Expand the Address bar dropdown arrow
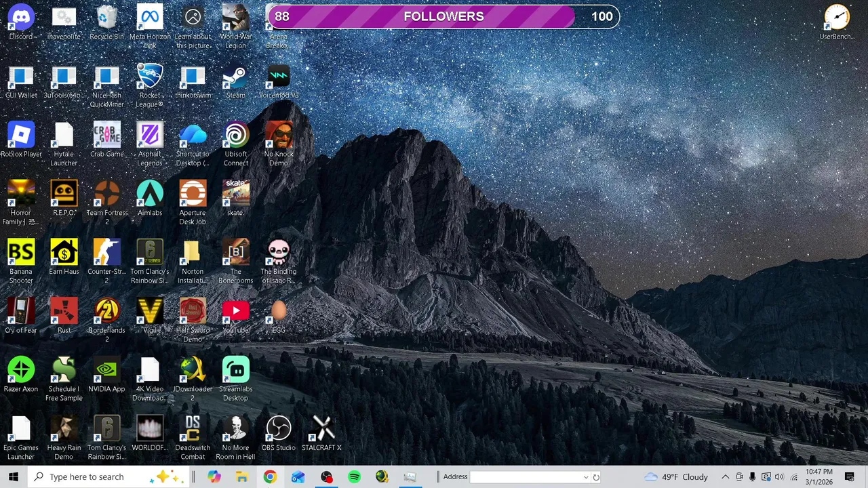Image resolution: width=868 pixels, height=488 pixels. 586,477
